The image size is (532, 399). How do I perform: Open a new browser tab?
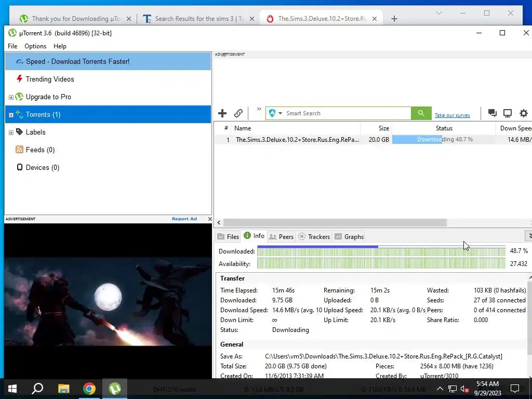click(394, 19)
